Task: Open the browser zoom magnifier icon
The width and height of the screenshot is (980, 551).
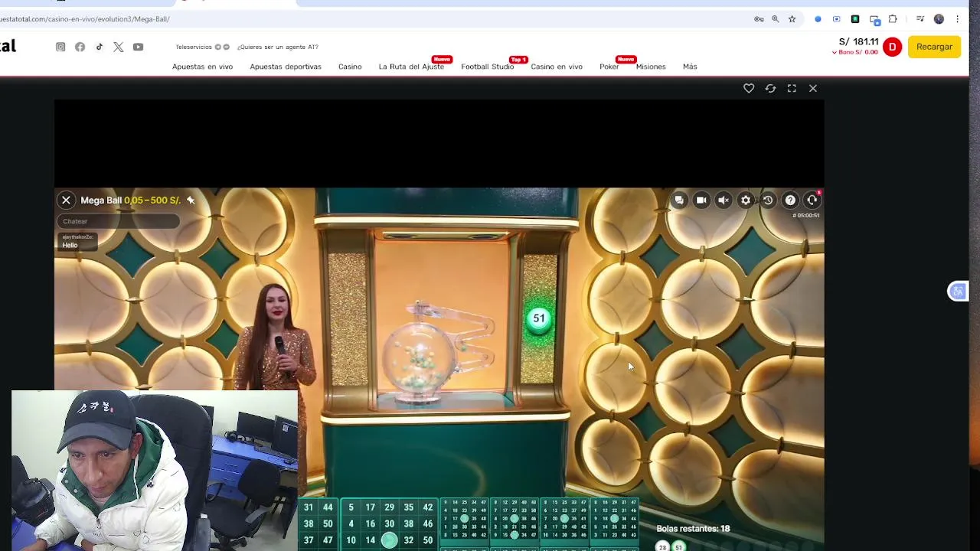Action: pos(775,19)
